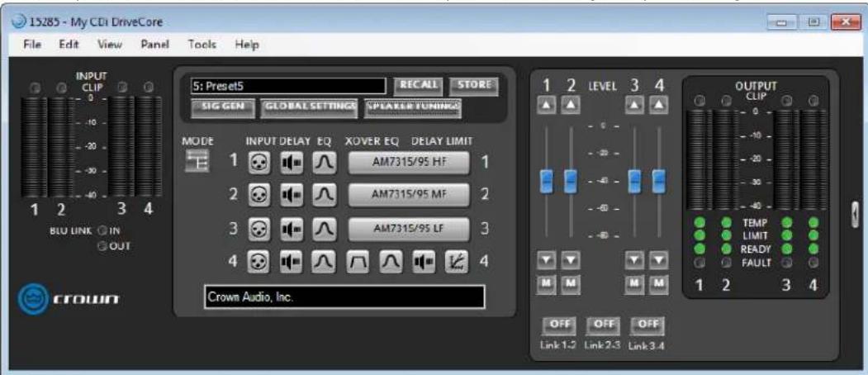Click the preset name field '5: Preset5'
Viewport: 868px width, 375px height.
click(x=288, y=86)
